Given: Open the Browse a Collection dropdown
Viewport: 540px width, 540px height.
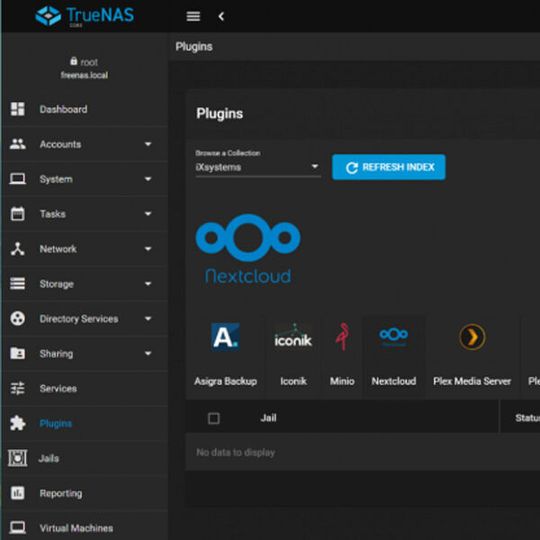Looking at the screenshot, I should click(x=258, y=167).
